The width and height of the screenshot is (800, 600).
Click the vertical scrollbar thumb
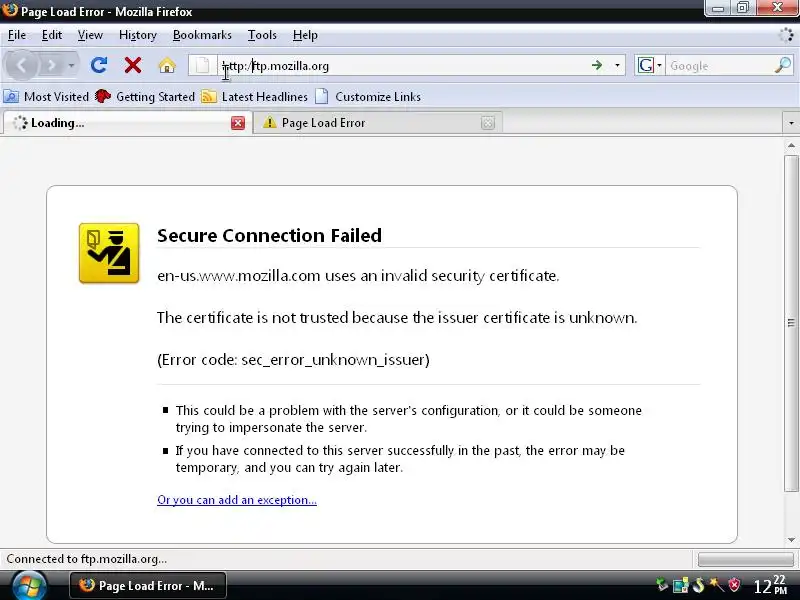click(x=791, y=323)
